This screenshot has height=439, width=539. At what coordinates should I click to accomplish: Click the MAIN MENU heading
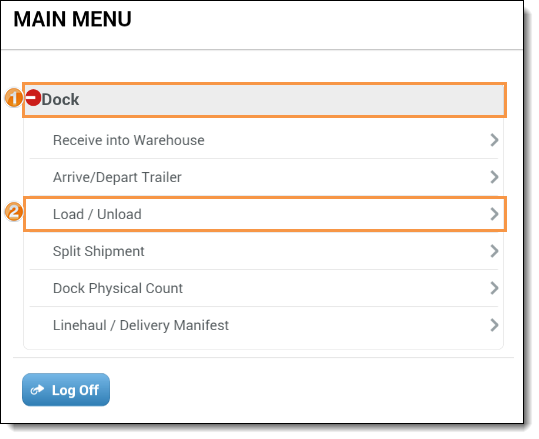[72, 19]
